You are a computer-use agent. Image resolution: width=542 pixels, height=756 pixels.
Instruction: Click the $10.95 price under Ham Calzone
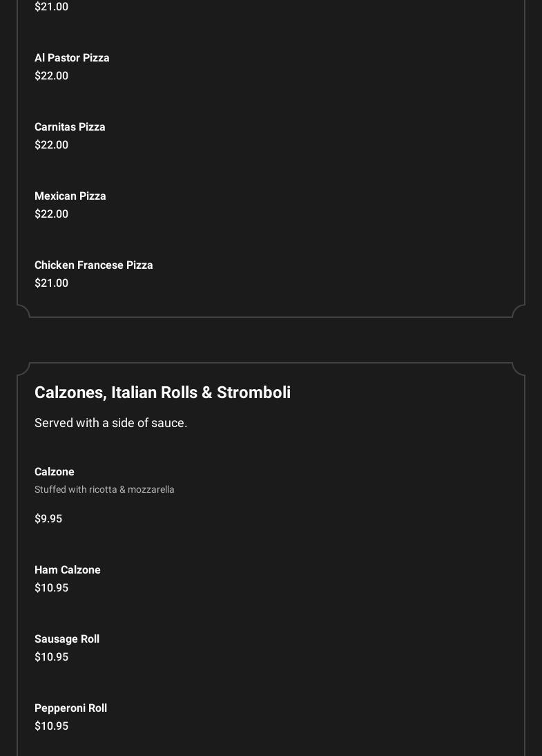tap(51, 588)
